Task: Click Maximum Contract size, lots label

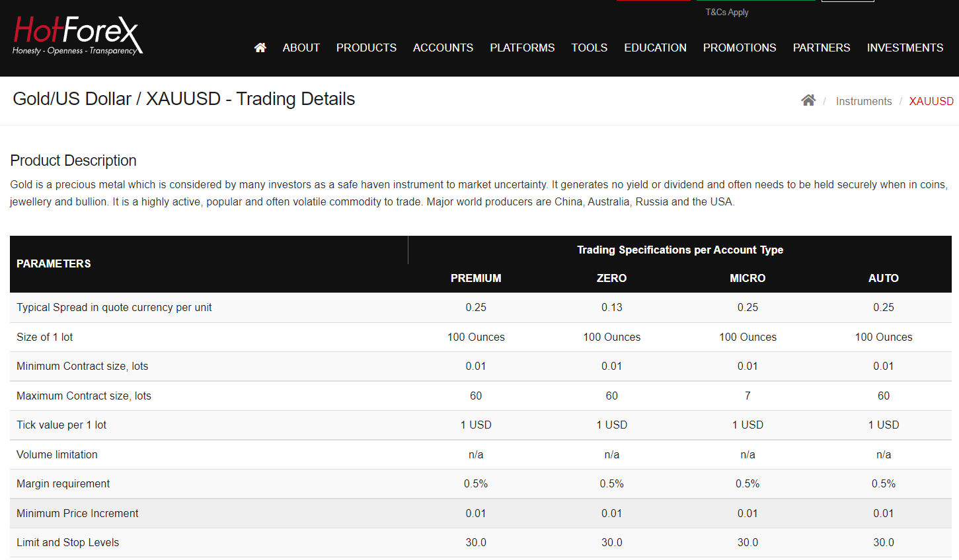Action: click(84, 396)
